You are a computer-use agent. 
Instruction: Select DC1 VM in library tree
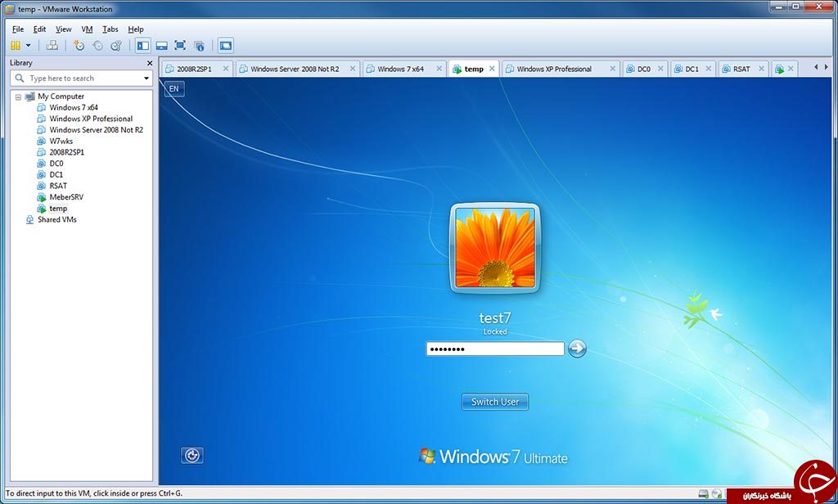[x=56, y=175]
